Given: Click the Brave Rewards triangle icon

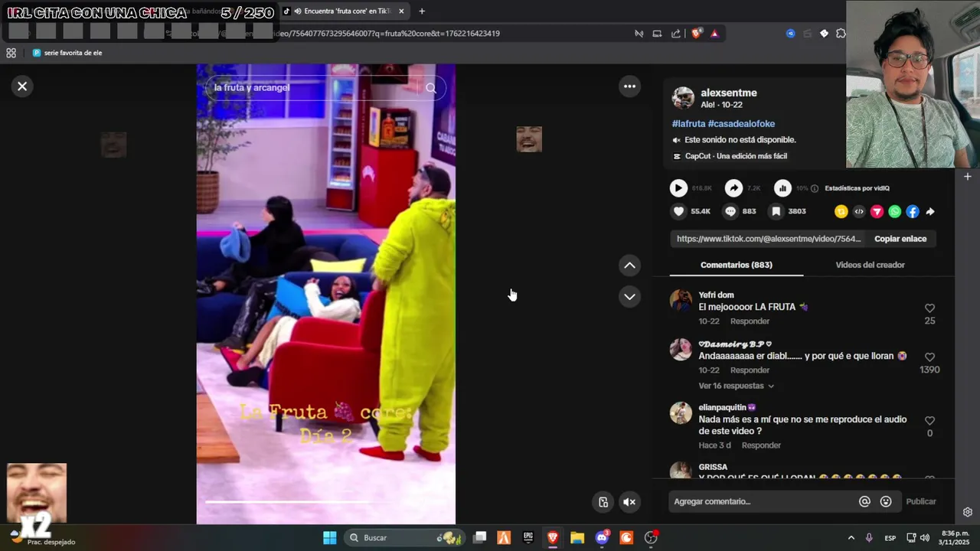Looking at the screenshot, I should pos(714,34).
